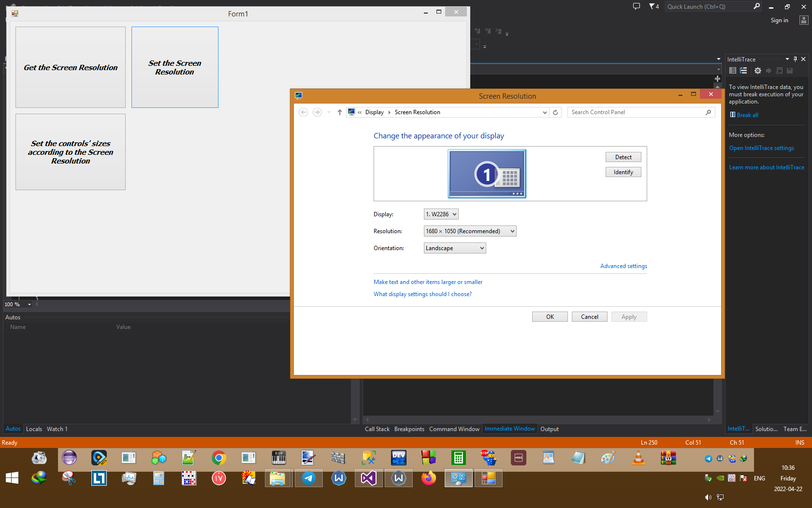Click the Back arrow in Screen Resolution window
The image size is (812, 508).
304,112
